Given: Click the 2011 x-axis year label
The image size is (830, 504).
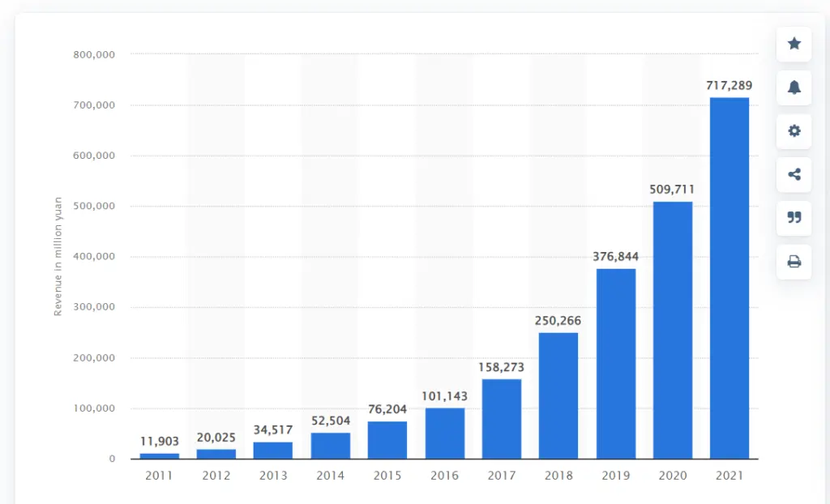Looking at the screenshot, I should coord(159,476).
